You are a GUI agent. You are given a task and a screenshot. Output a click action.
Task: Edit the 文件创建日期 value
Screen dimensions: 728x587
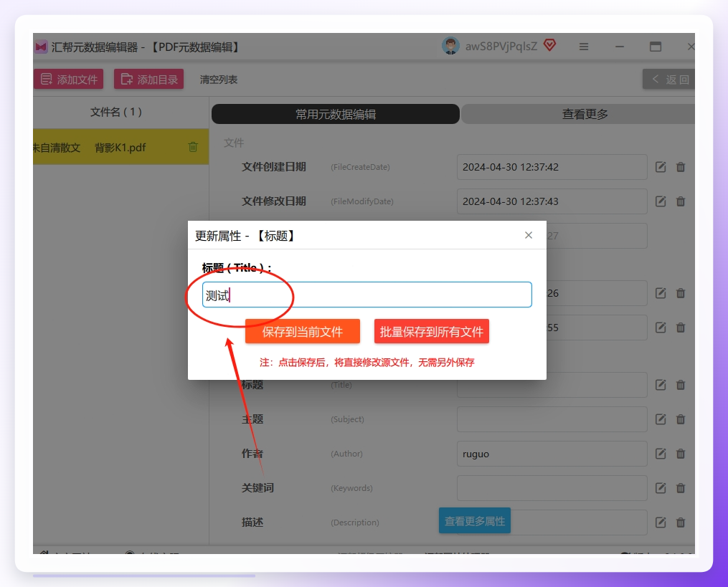[x=661, y=167]
